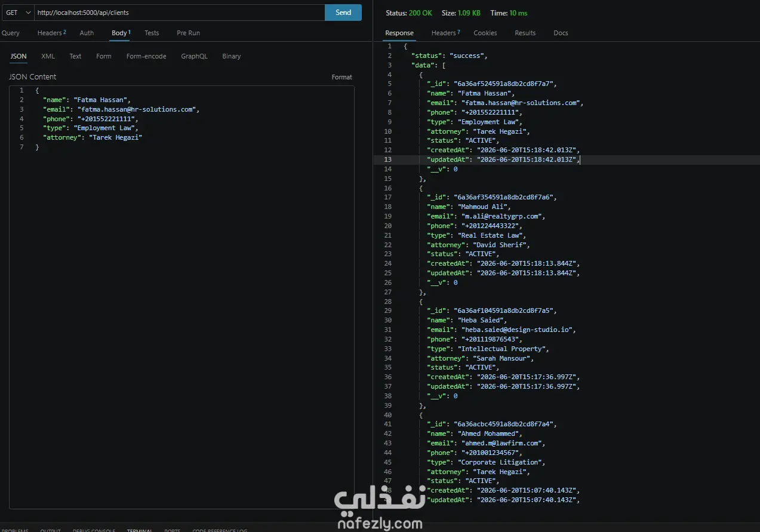Click the "status": "success" response line
The height and width of the screenshot is (532, 760).
pyautogui.click(x=450, y=56)
